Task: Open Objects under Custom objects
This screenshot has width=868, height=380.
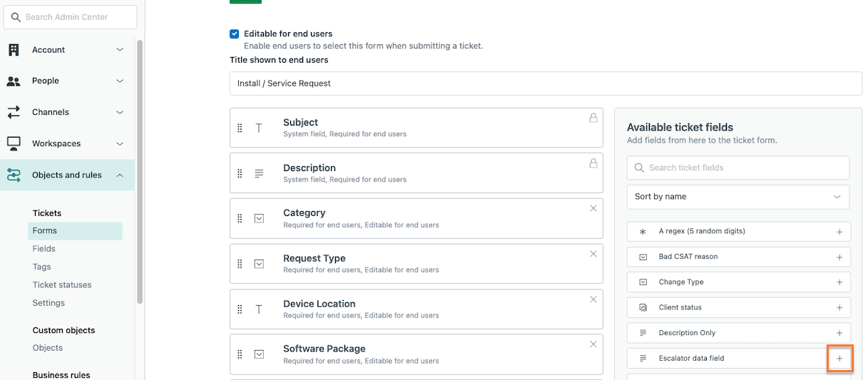Action: pos(48,348)
